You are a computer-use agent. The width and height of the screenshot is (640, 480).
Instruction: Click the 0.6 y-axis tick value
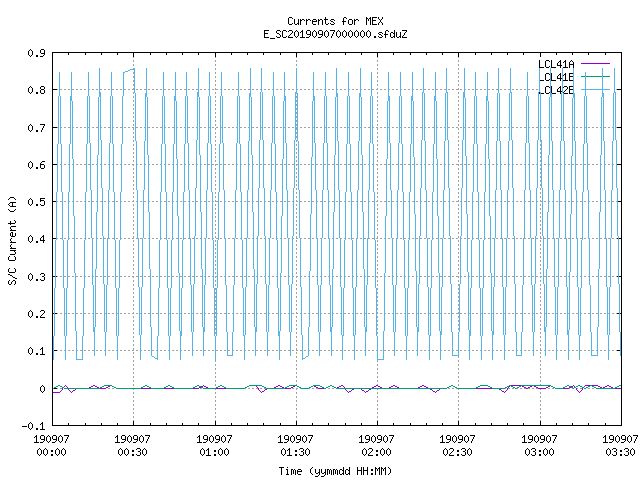36,165
